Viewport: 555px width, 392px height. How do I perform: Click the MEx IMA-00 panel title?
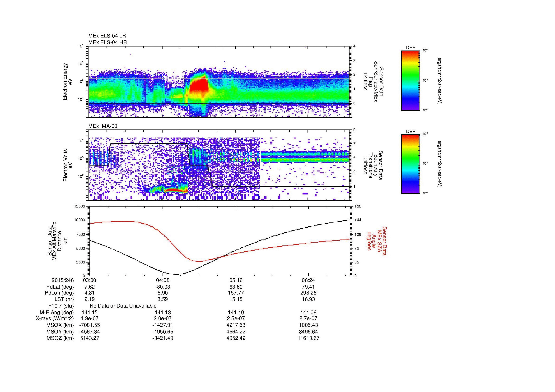click(x=103, y=126)
